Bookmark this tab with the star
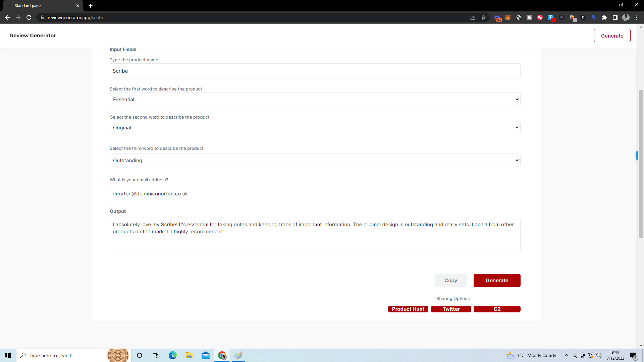 (x=484, y=17)
